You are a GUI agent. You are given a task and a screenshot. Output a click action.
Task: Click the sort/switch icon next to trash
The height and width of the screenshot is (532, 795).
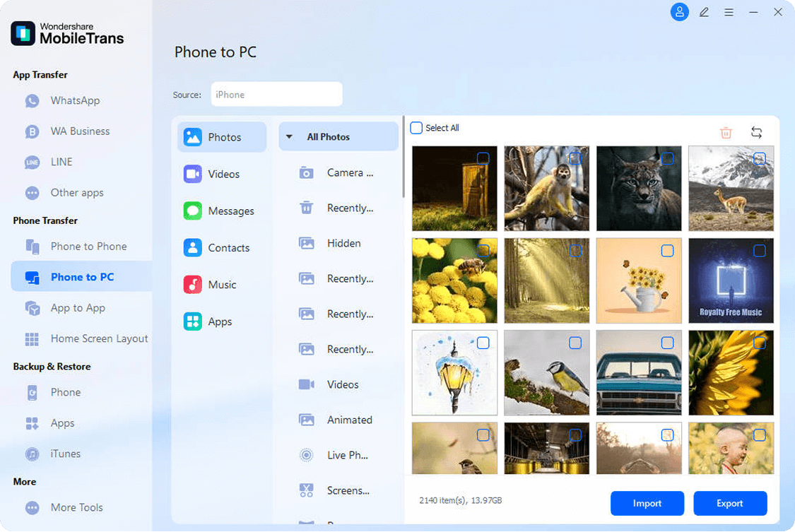coord(756,132)
